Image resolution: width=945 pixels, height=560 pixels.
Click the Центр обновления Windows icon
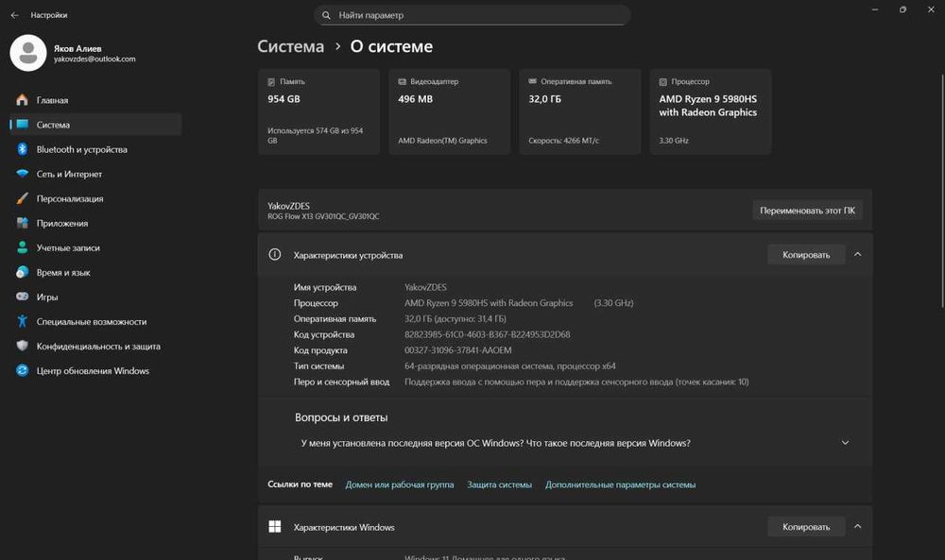[22, 371]
